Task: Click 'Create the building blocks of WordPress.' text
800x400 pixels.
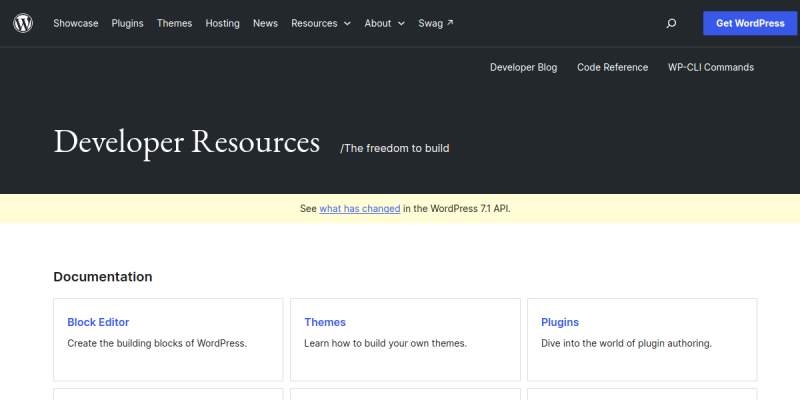Action: click(157, 343)
